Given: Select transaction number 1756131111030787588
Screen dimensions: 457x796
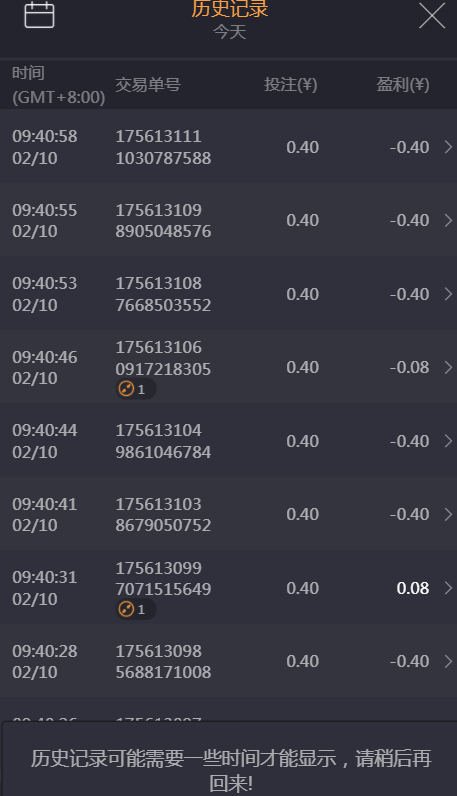Looking at the screenshot, I should click(x=163, y=147).
